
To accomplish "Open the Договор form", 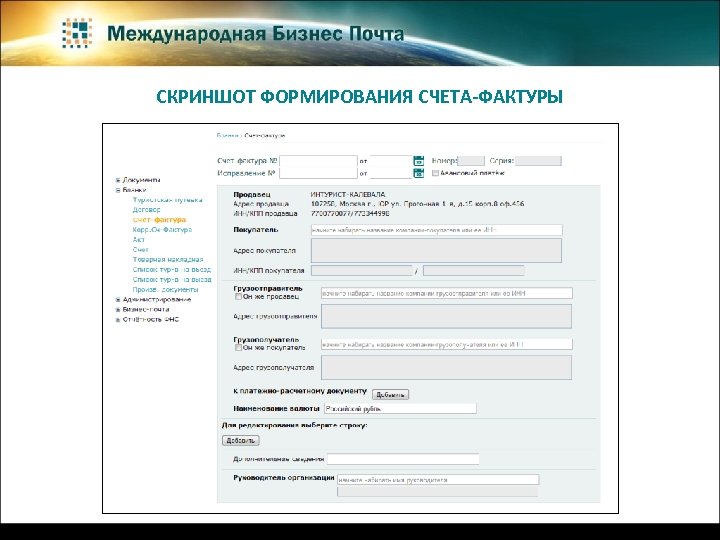I will click(x=146, y=210).
